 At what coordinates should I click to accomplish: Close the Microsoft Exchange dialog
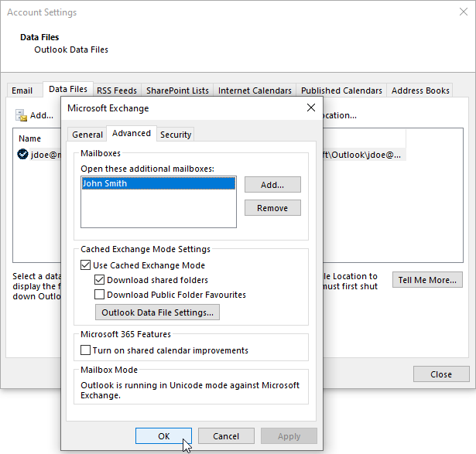coord(311,108)
